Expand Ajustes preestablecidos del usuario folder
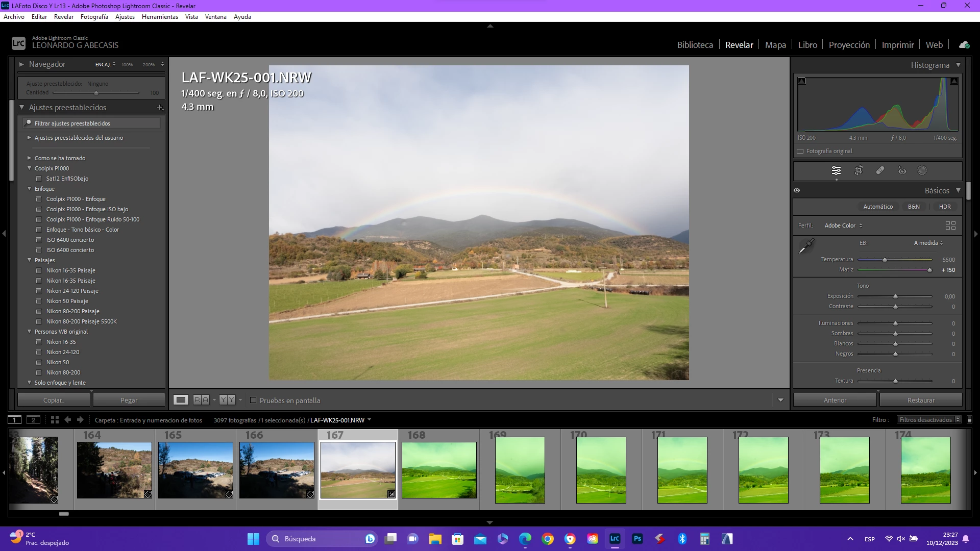This screenshot has width=980, height=551. pos(29,138)
